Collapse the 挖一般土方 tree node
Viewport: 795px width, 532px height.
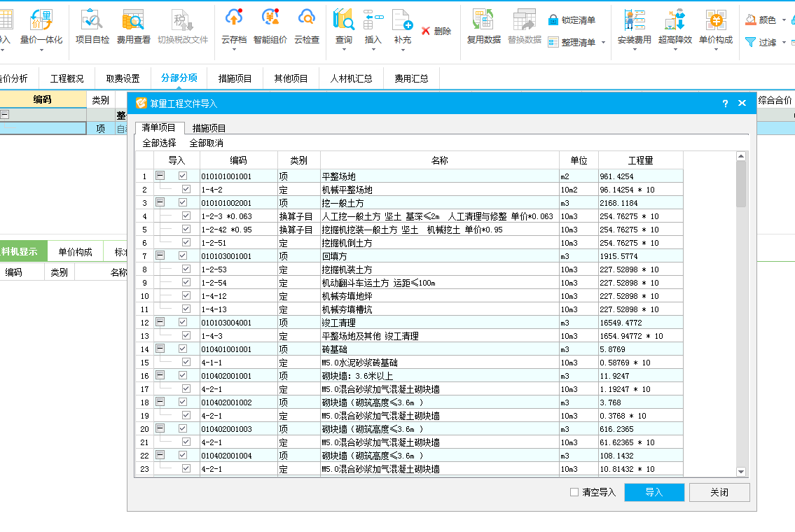coord(160,202)
